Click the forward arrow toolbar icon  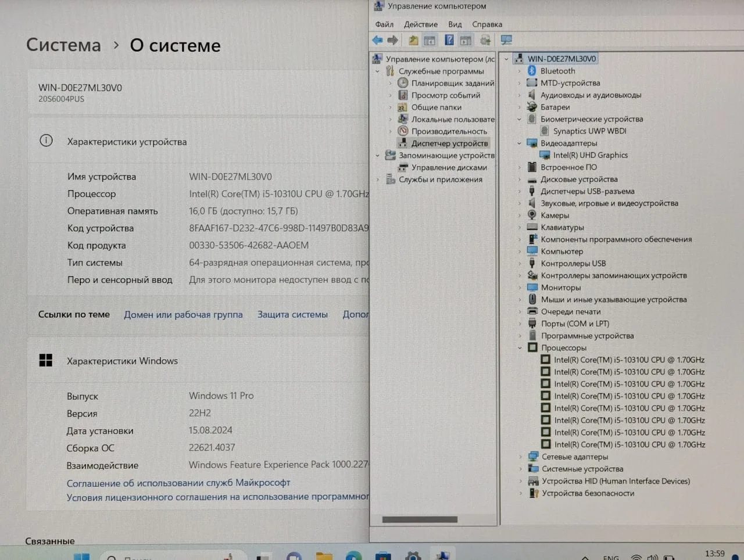click(x=393, y=40)
